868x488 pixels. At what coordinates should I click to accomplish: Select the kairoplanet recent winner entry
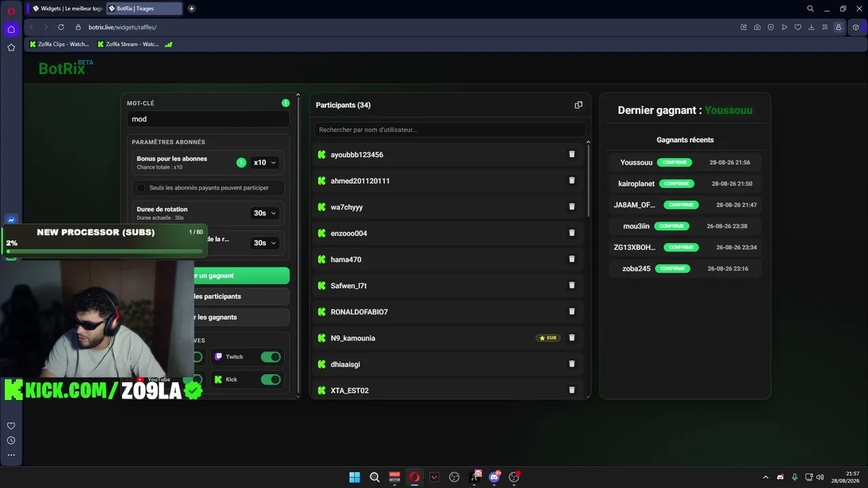coord(685,184)
